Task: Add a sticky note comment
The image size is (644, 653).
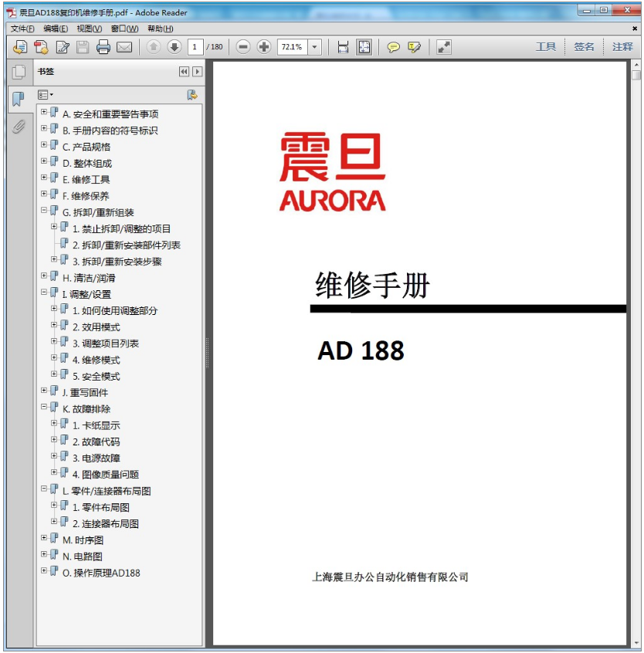Action: click(393, 47)
